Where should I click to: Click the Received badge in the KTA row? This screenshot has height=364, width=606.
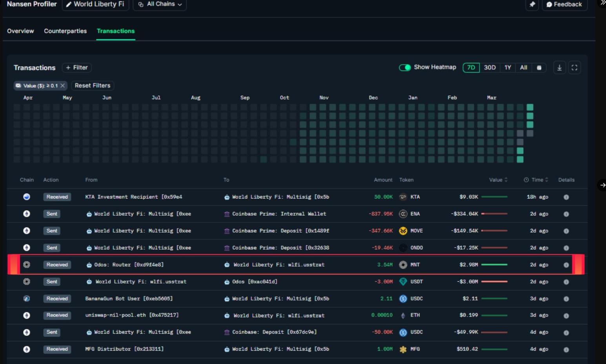[57, 197]
